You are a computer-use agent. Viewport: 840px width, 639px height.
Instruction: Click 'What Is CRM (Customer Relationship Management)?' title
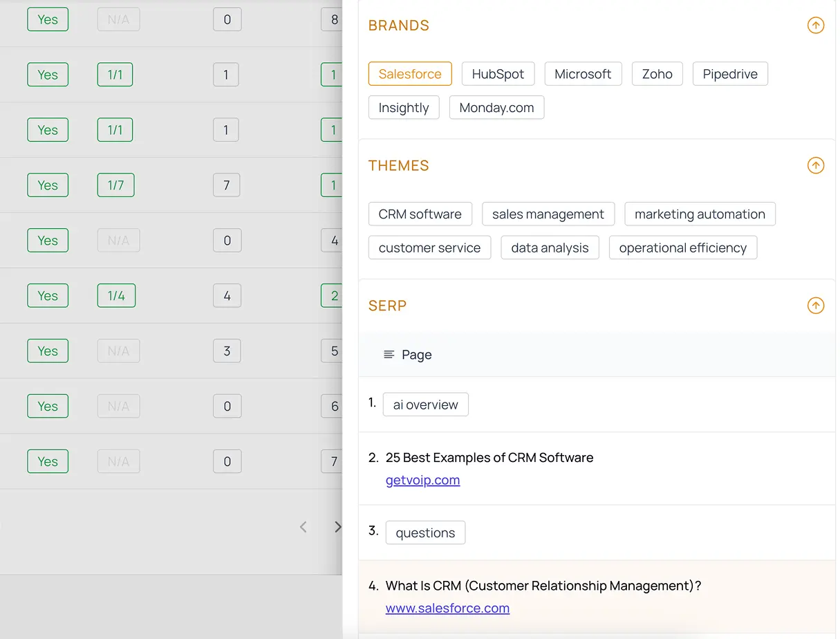[x=543, y=586]
